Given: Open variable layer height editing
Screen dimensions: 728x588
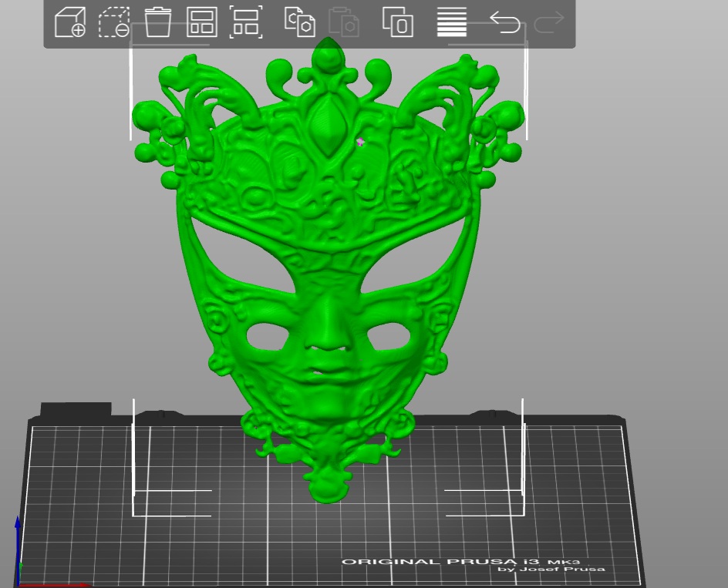Looking at the screenshot, I should pos(452,22).
